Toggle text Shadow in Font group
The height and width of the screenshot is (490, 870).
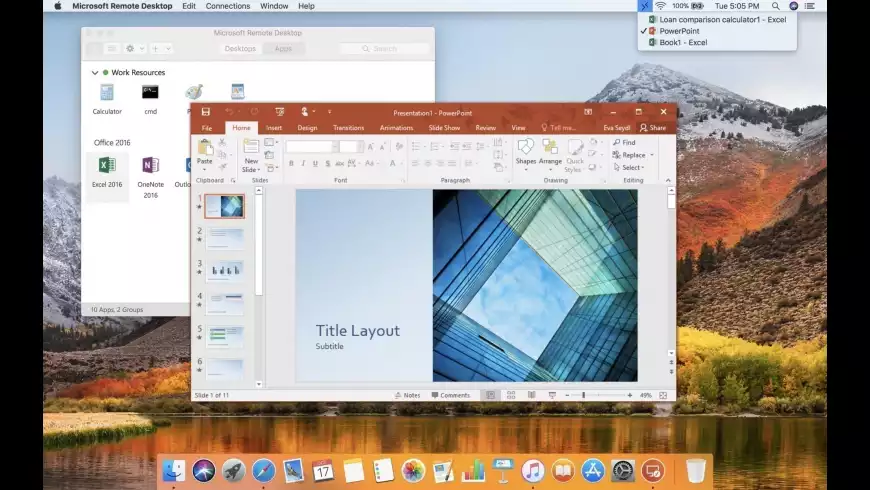click(x=327, y=163)
